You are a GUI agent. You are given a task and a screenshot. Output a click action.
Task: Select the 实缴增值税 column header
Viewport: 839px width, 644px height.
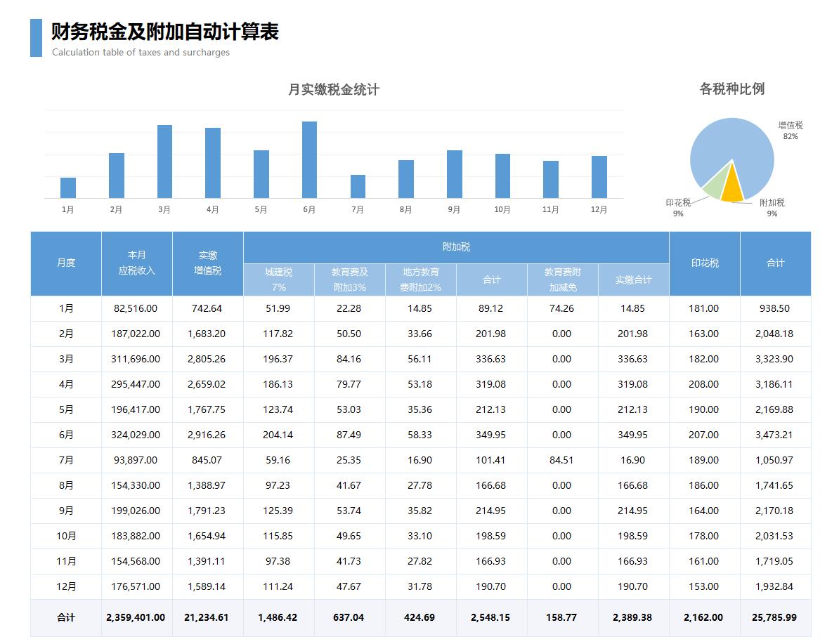tap(208, 263)
